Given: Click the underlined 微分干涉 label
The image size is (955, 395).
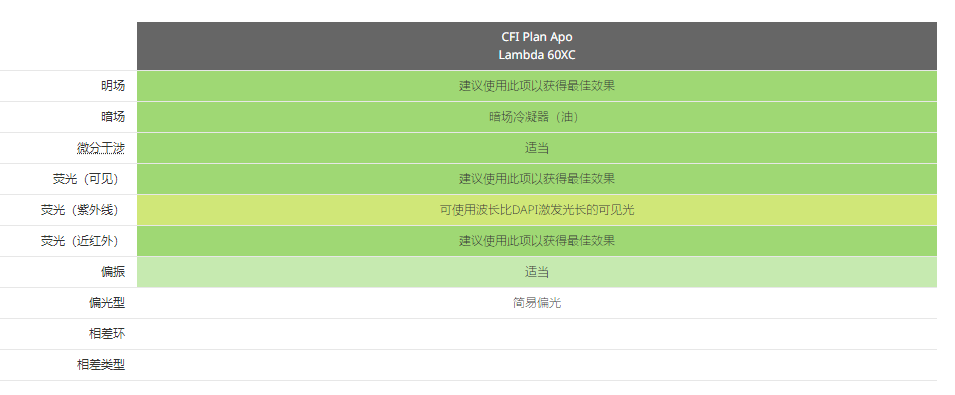Looking at the screenshot, I should [100, 148].
